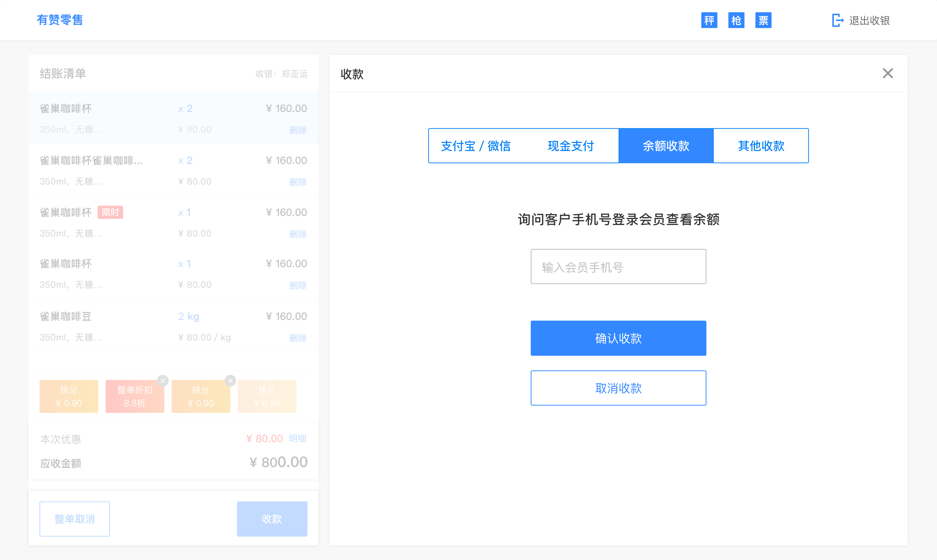Viewport: 937px width, 560px height.
Task: Delete the first 雀巢咖啡杯 x 2 item
Action: 298,130
